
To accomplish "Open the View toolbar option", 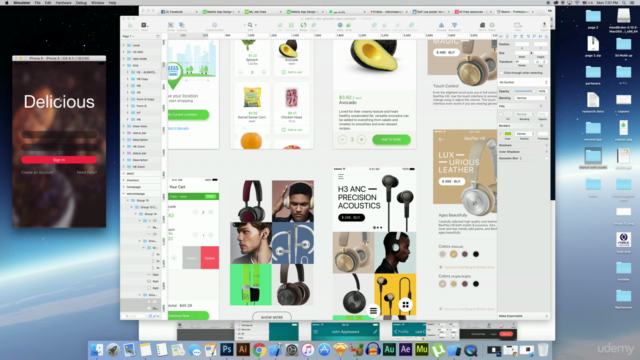I will pos(518,26).
